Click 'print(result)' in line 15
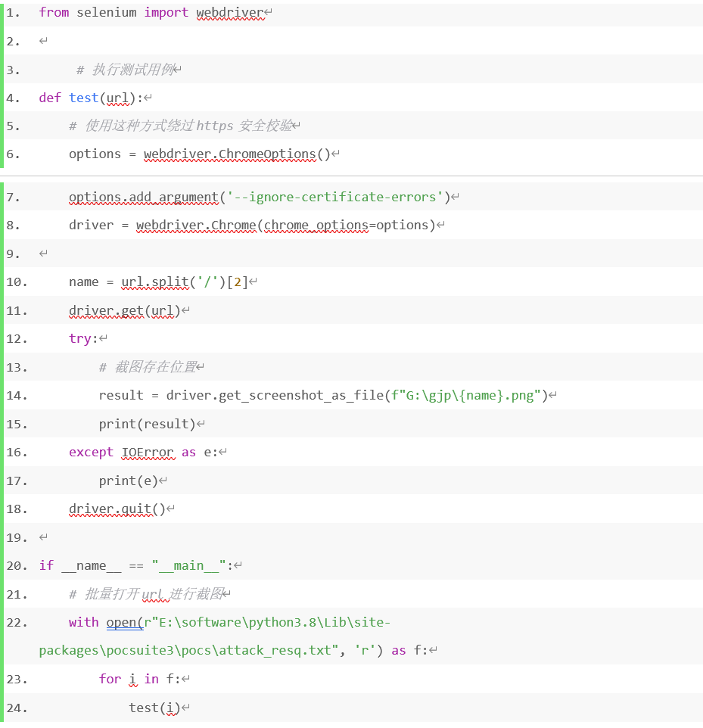Screen dimensions: 703x728 148,425
